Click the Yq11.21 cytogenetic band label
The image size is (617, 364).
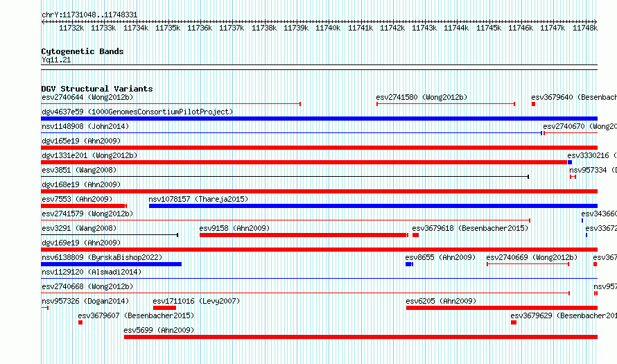(56, 60)
